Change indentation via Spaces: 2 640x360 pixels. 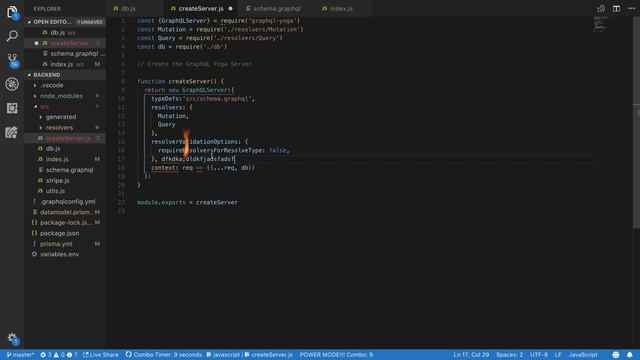pos(509,355)
